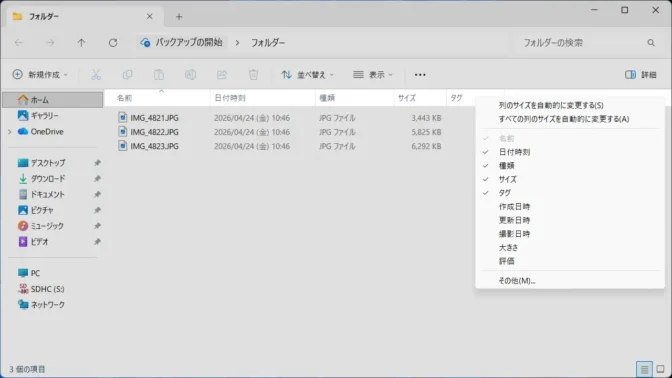Enable the 更新日時 column

(570, 220)
